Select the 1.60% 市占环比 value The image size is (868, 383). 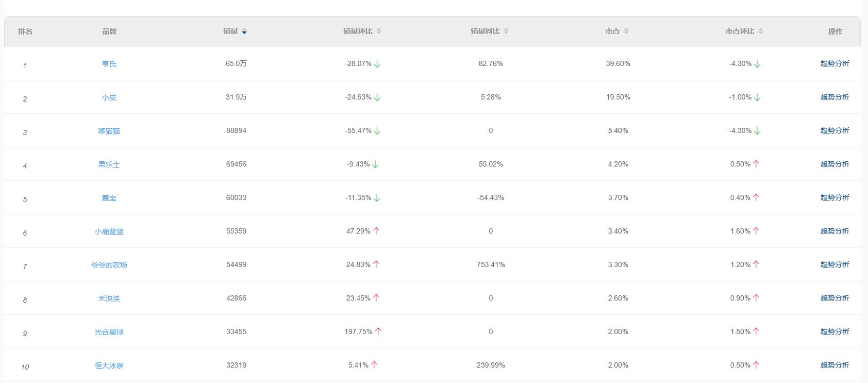[x=740, y=231]
